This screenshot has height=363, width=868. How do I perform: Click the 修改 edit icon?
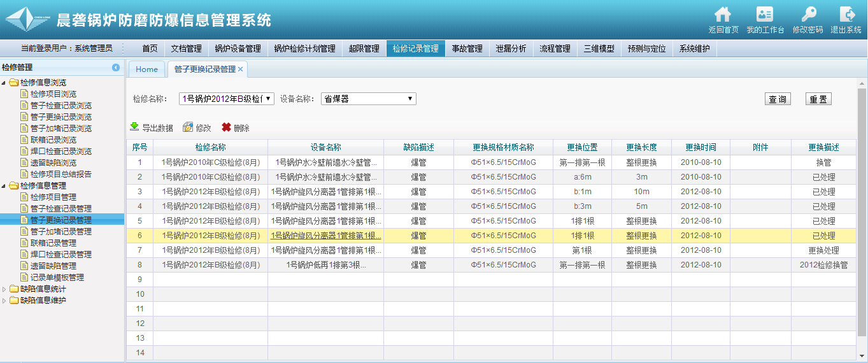188,127
